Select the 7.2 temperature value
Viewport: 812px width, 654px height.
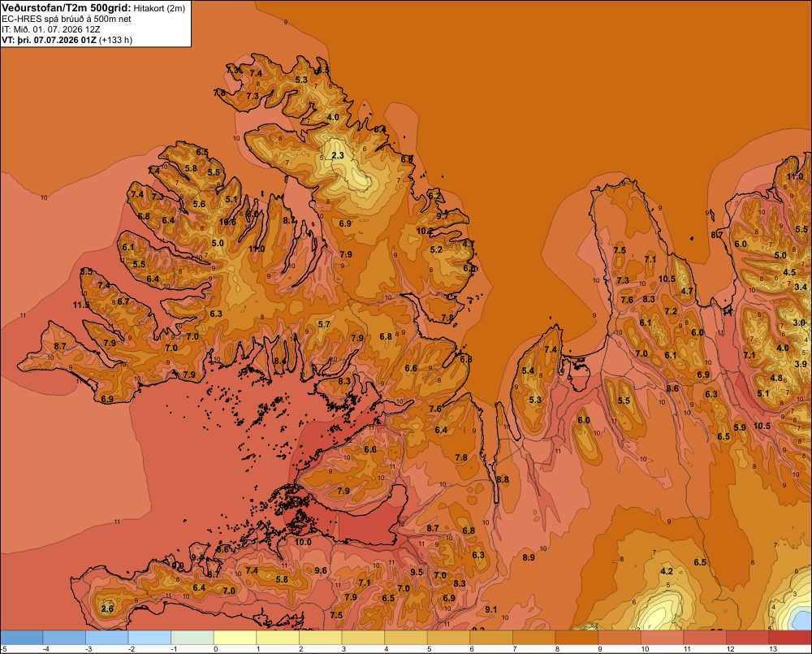coord(671,311)
